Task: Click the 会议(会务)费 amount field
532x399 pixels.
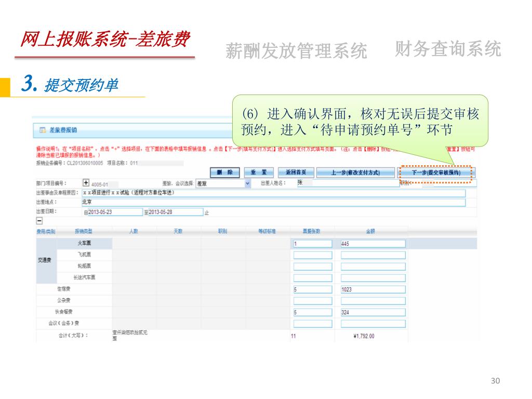Action: [373, 324]
